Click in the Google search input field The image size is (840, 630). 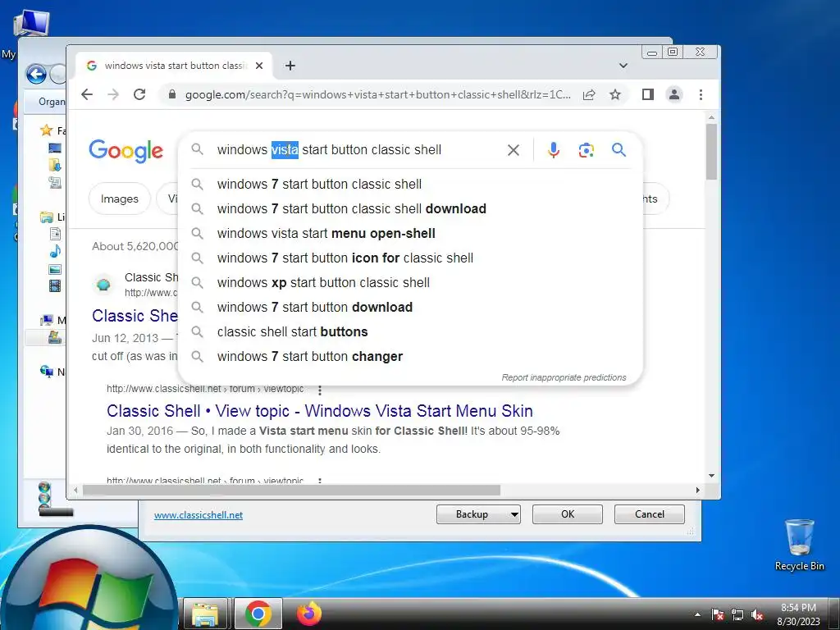pos(354,150)
